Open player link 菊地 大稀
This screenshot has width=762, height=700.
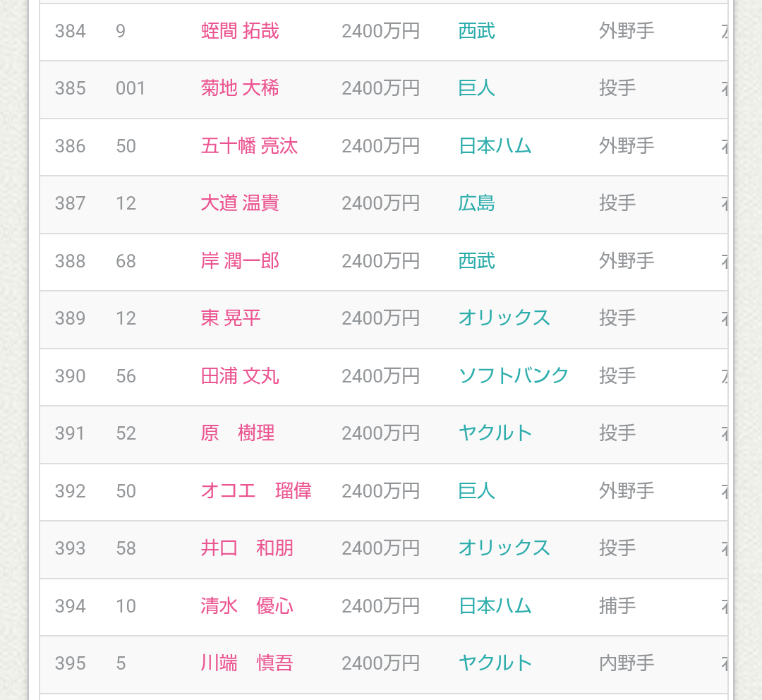[x=240, y=88]
